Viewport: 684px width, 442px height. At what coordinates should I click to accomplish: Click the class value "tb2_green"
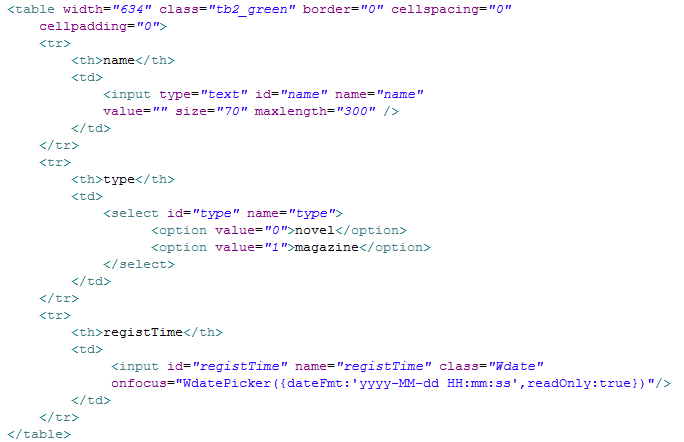tap(252, 10)
